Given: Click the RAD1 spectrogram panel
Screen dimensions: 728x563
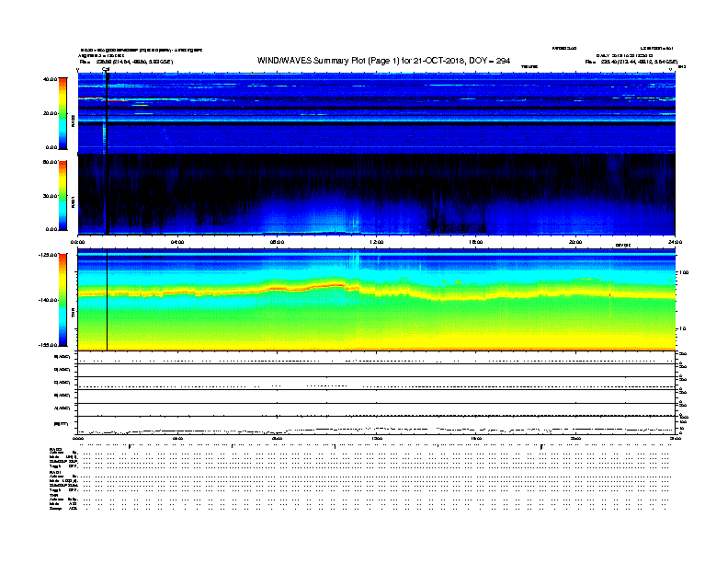Looking at the screenshot, I should point(377,194).
